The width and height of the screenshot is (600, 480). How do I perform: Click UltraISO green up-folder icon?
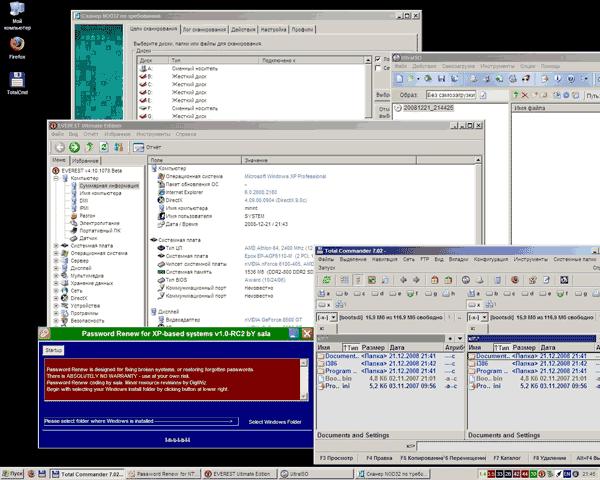[x=516, y=95]
